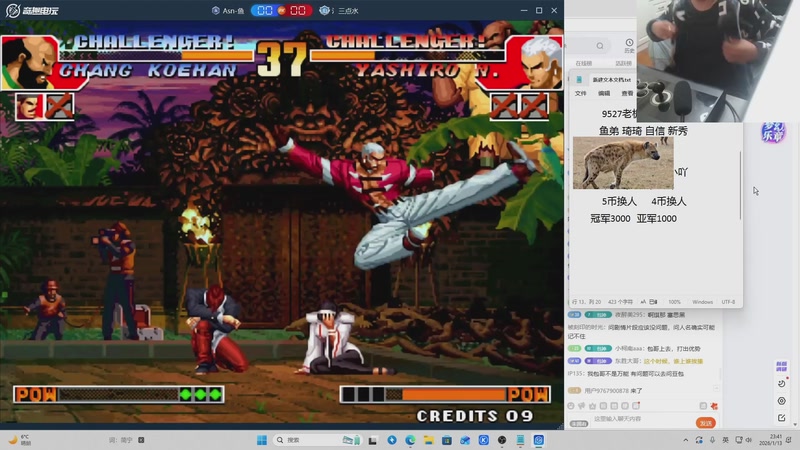Select the 新建文本文档.txt Notepad tab
Screen dimensions: 800x450
pyautogui.click(x=611, y=80)
